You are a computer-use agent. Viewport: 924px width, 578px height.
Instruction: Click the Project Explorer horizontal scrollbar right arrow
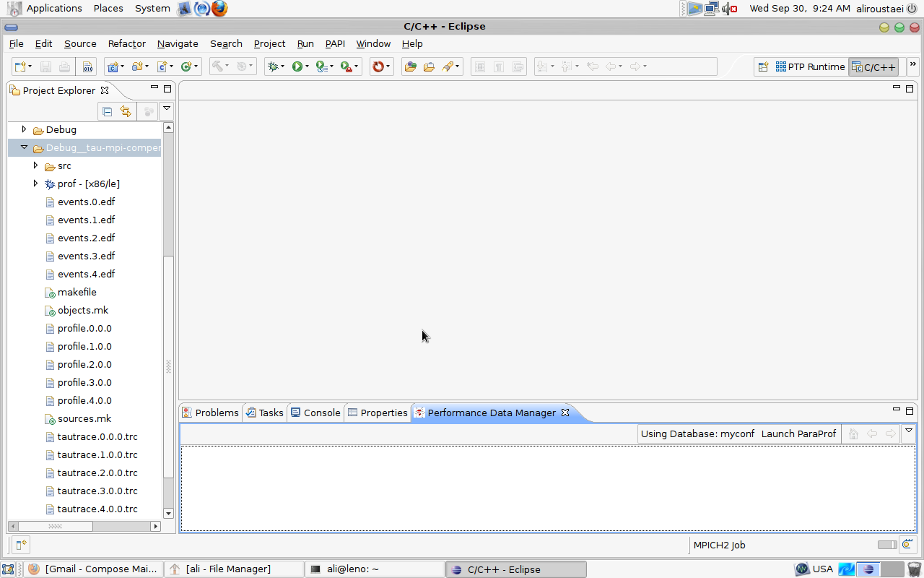[155, 526]
